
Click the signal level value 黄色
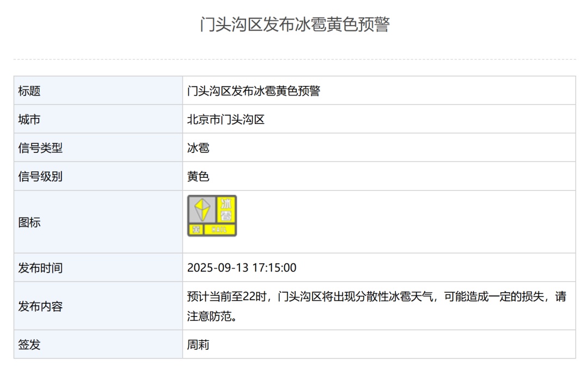coord(198,176)
